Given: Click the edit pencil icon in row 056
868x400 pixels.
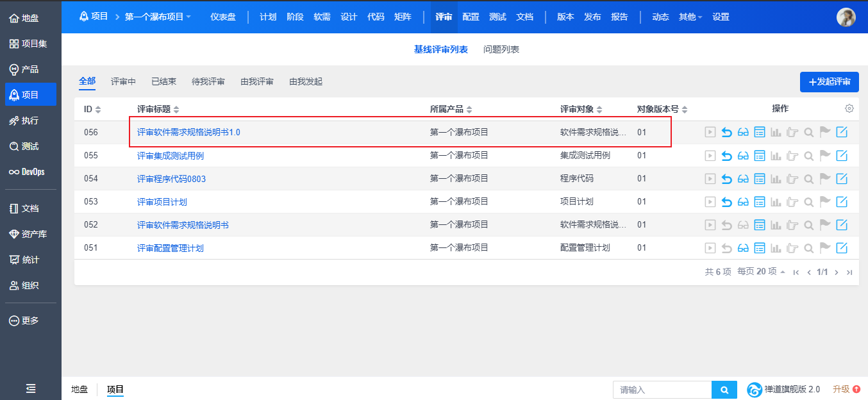Looking at the screenshot, I should (842, 133).
